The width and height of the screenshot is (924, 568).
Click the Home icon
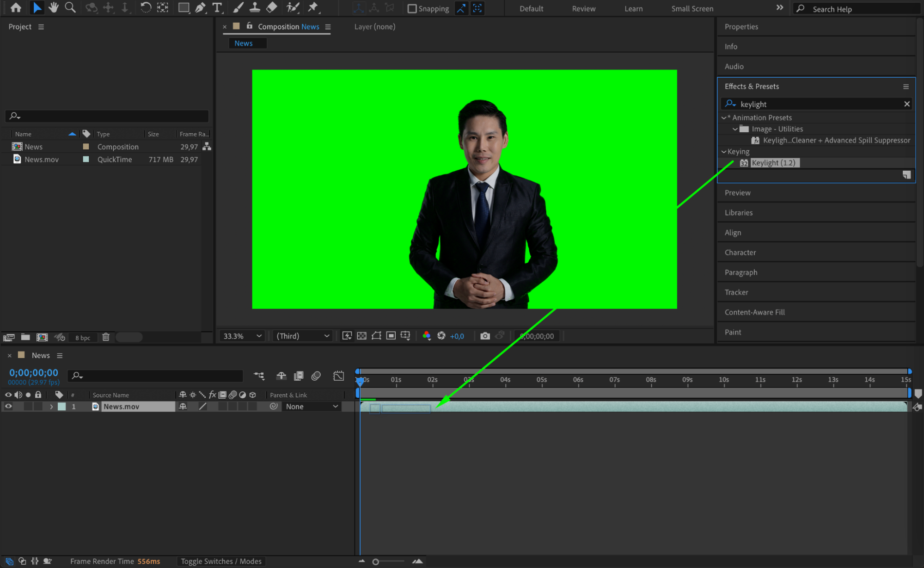pos(16,7)
